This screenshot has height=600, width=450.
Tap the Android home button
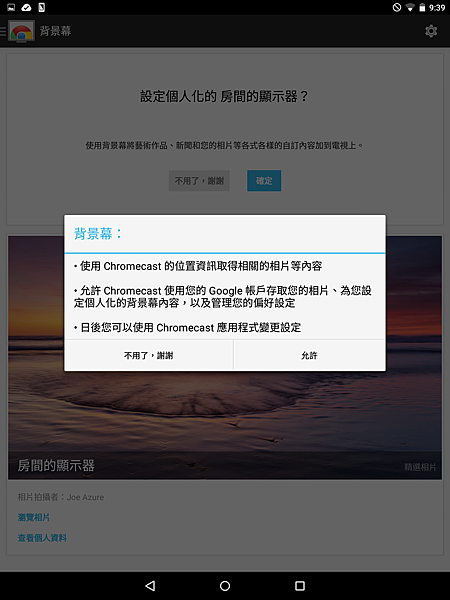(x=225, y=585)
